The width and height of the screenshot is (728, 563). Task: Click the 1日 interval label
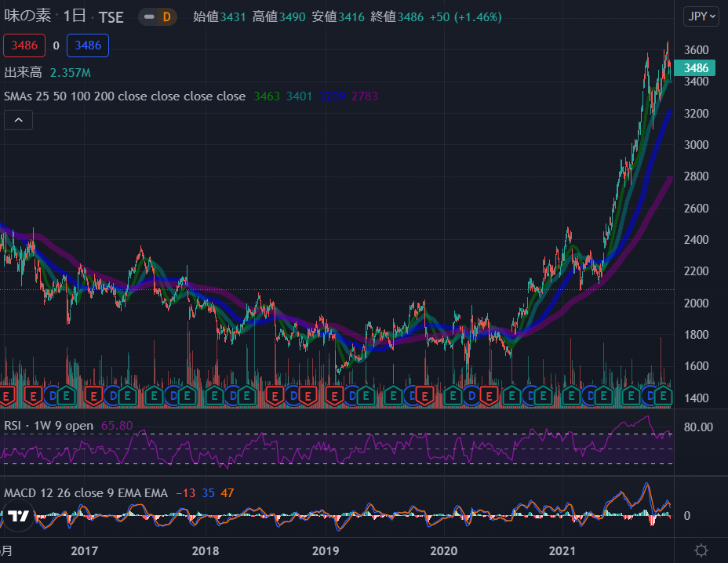pos(75,16)
